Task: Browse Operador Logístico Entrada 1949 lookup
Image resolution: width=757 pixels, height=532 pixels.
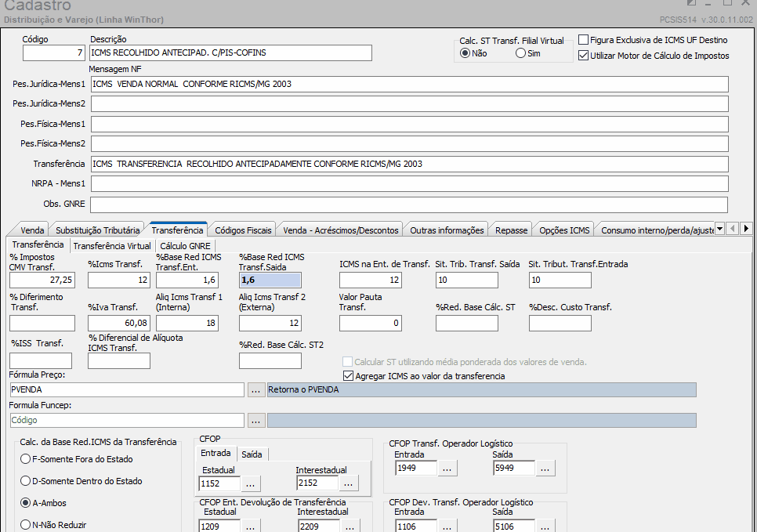Action: pos(447,468)
